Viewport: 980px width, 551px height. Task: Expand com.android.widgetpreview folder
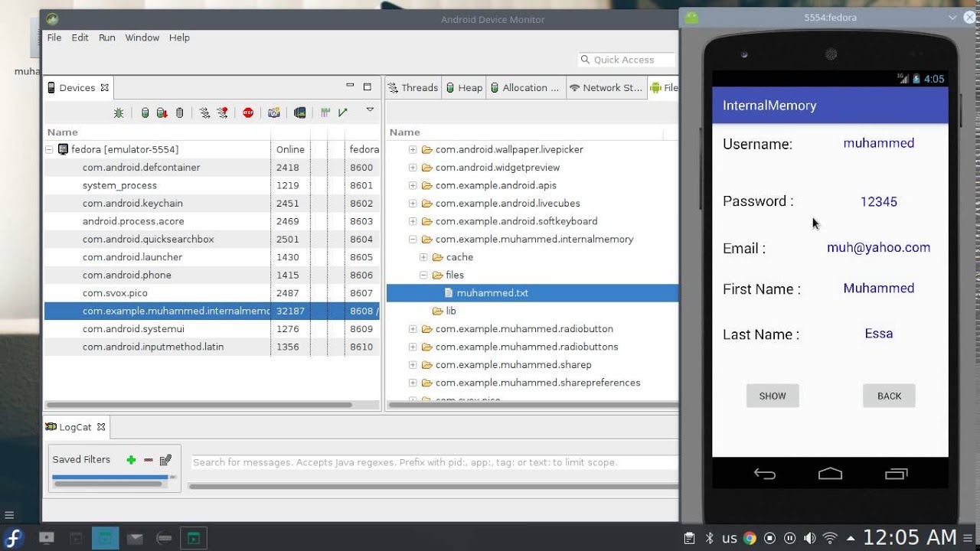point(413,168)
